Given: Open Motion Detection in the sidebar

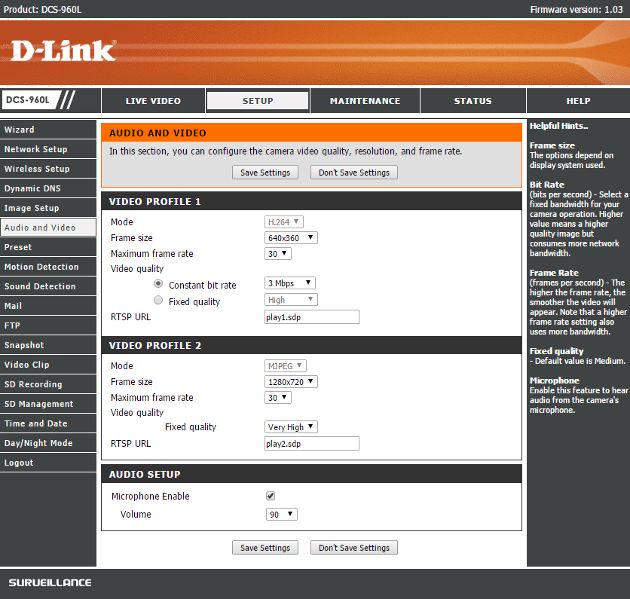Looking at the screenshot, I should pos(48,267).
